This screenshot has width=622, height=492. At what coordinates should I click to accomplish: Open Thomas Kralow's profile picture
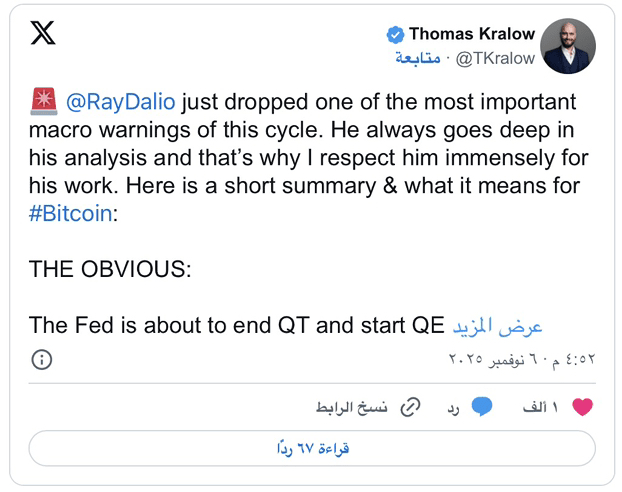568,46
